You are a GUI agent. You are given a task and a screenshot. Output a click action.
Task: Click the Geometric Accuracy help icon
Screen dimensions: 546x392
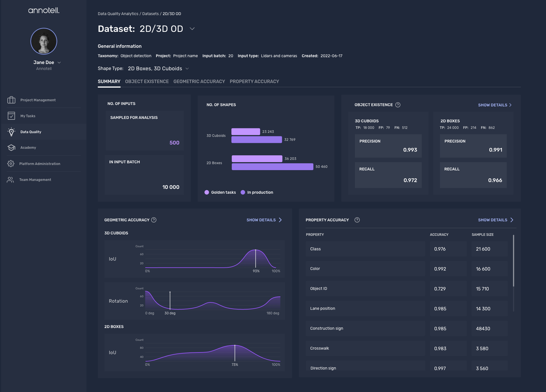[x=154, y=220]
